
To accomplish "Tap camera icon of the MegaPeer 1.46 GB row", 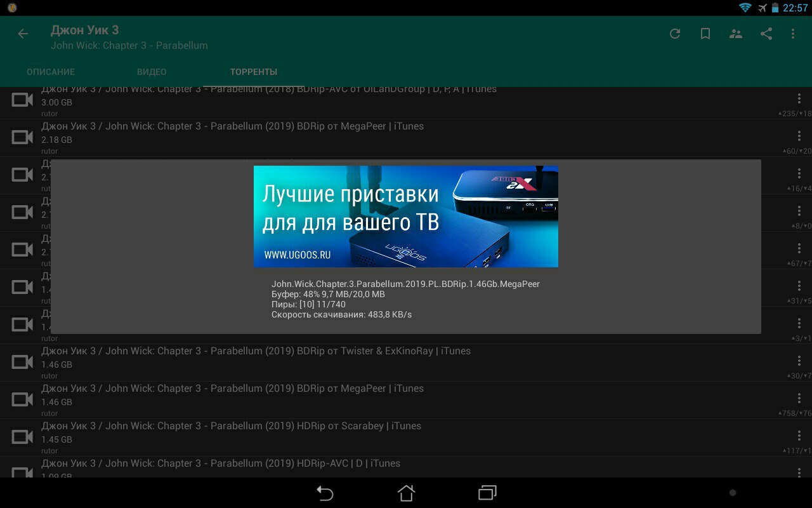I will coord(23,399).
